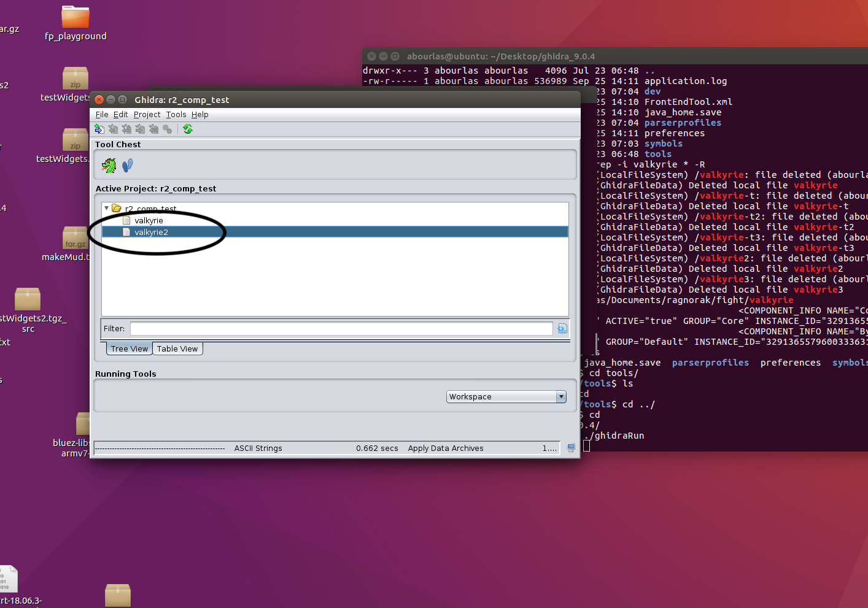Click the green refresh projects toolbar icon
Viewport: 868px width, 608px height.
(x=188, y=129)
